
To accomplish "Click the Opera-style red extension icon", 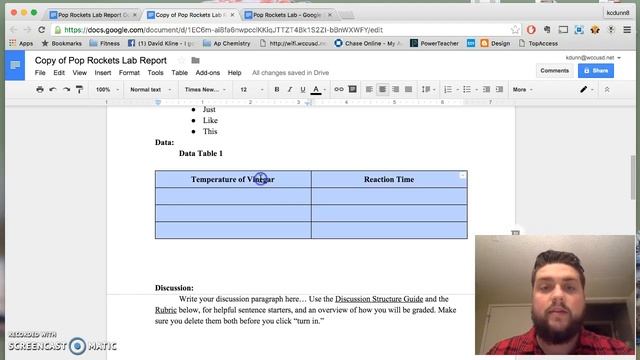I will [531, 30].
